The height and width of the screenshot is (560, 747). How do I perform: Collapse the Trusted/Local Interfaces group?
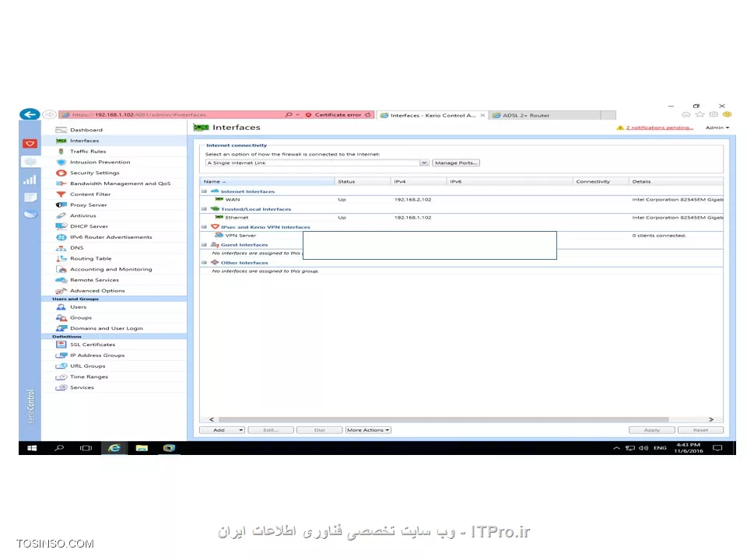point(205,209)
